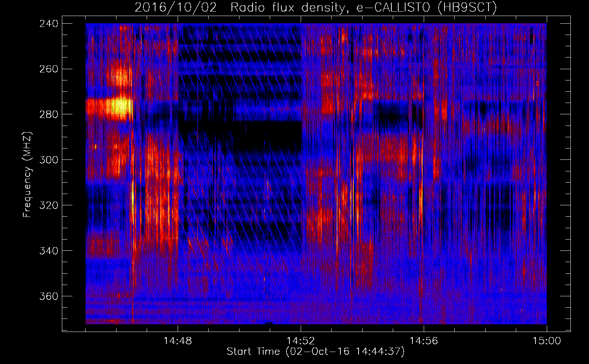Click the plot title '2016/10/02 Radio flux density, e-CALLISTO (HB9SCT)'
This screenshot has width=589, height=364.
[316, 7]
